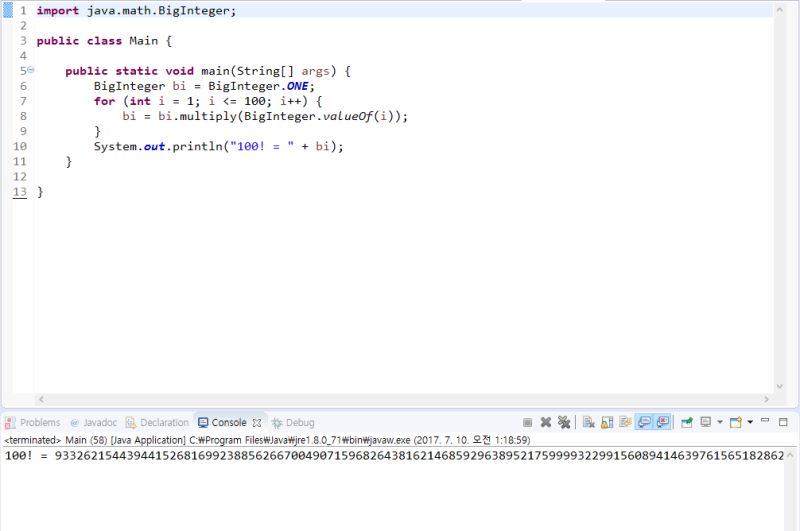Viewport: 800px width, 531px height.
Task: Click the main method signature text
Action: 208,71
